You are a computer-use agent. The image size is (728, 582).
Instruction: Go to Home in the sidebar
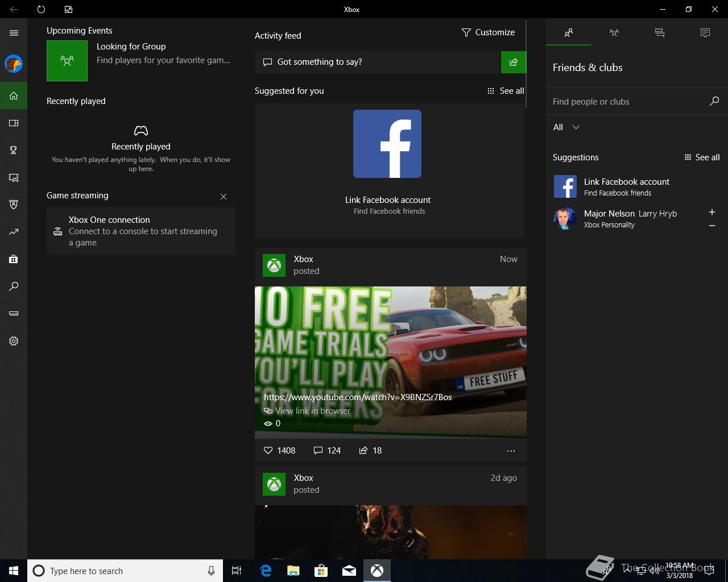tap(14, 95)
